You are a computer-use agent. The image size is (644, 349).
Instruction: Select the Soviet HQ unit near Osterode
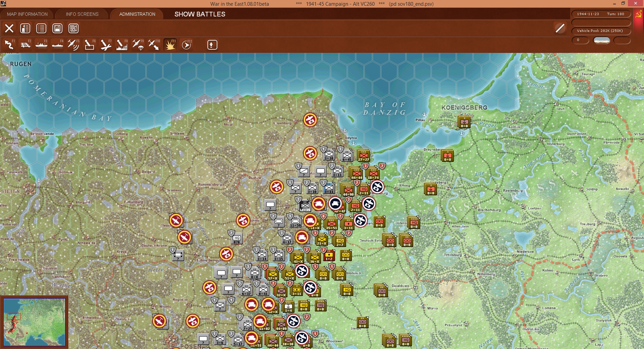[x=414, y=222]
